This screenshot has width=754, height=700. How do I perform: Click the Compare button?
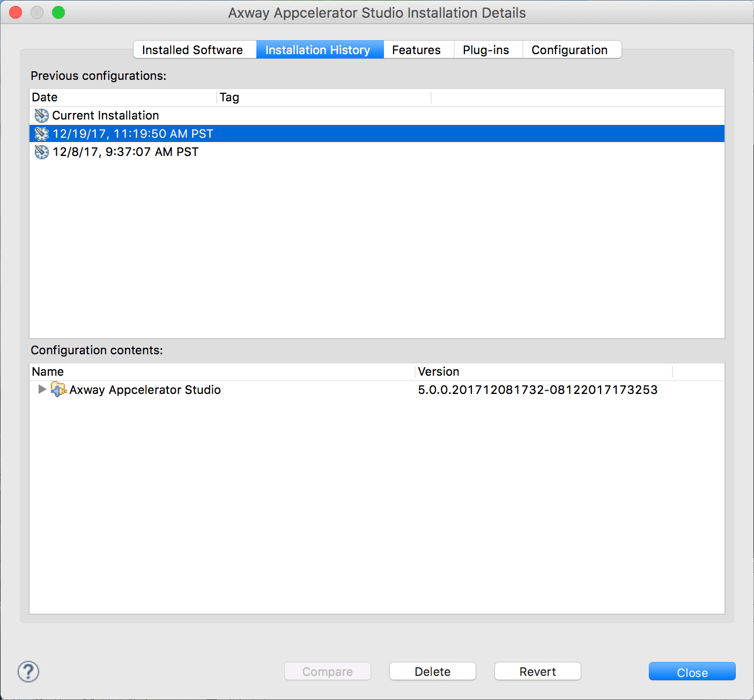pyautogui.click(x=328, y=672)
